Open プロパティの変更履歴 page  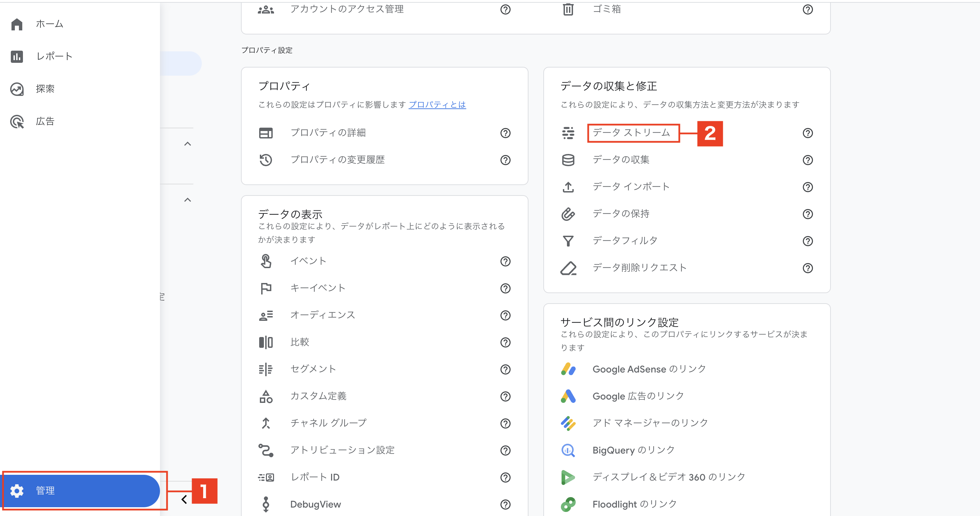click(337, 159)
